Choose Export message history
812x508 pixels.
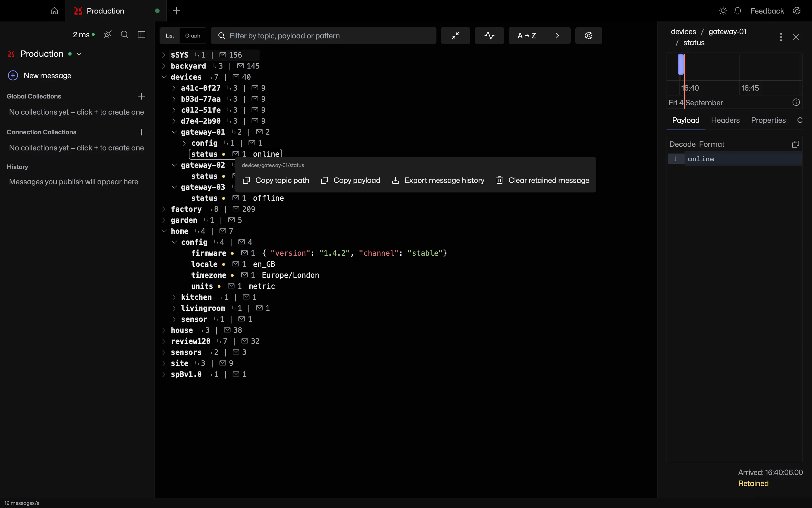pyautogui.click(x=438, y=180)
